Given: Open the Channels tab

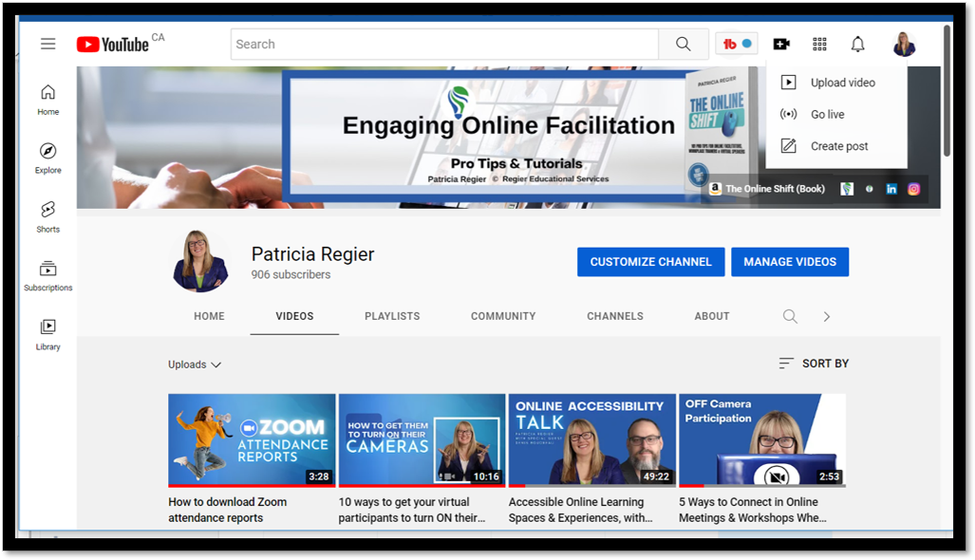Looking at the screenshot, I should [615, 316].
